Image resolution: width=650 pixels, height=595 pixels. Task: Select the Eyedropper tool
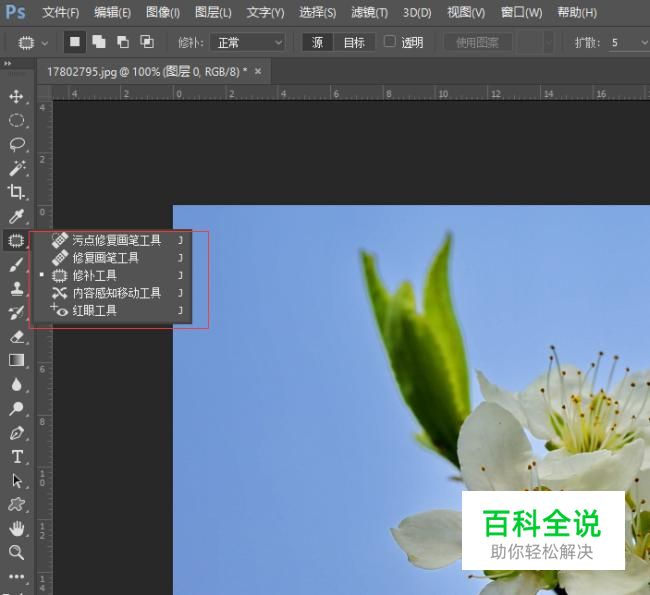coord(16,216)
